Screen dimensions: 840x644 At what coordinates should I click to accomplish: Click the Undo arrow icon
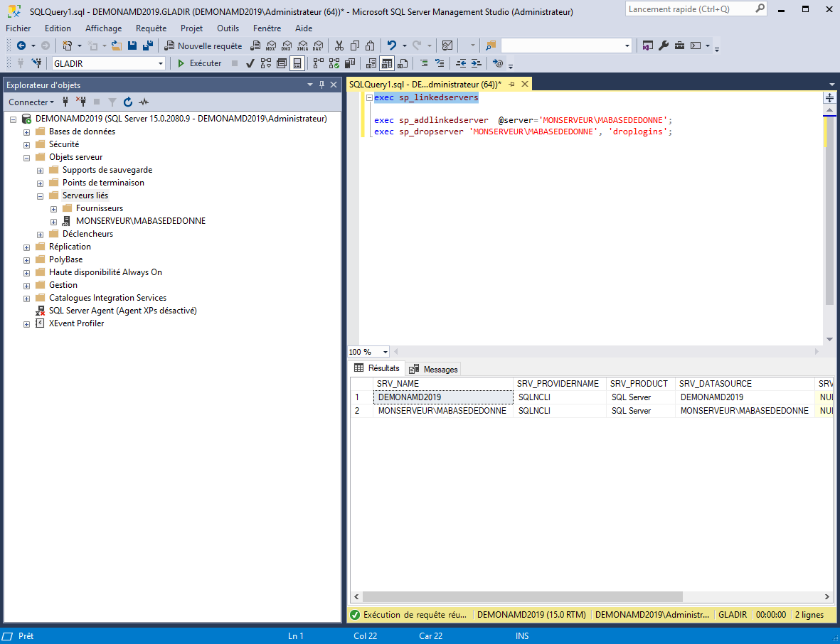coord(391,45)
